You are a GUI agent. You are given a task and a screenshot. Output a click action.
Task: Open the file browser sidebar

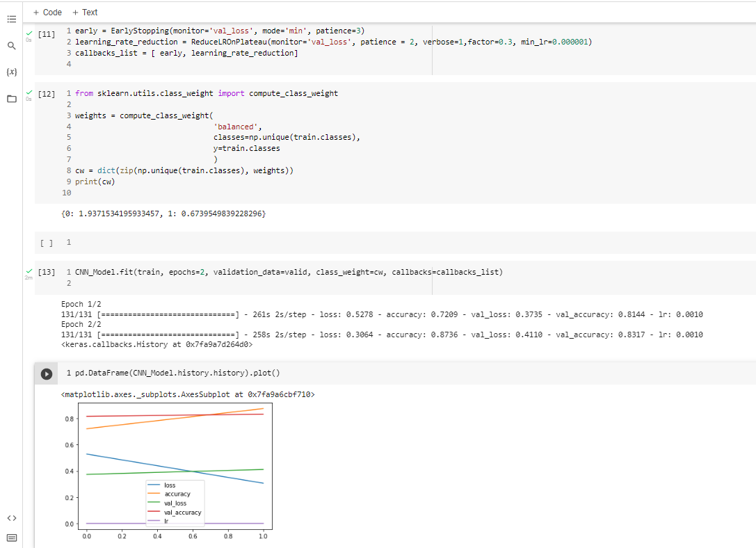[x=12, y=98]
